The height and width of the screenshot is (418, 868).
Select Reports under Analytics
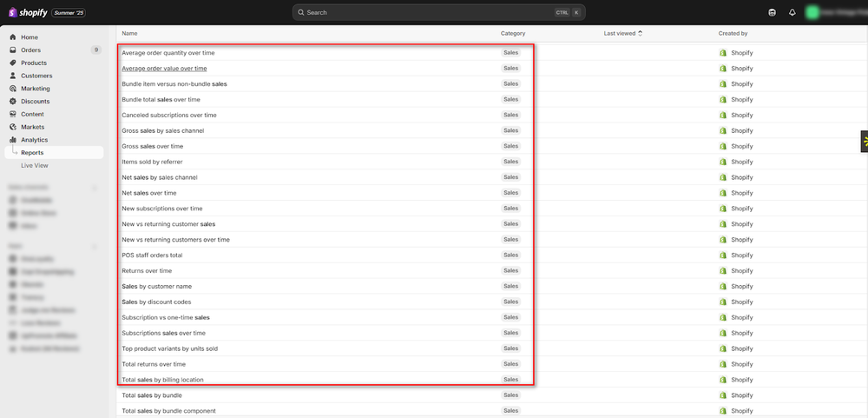[x=54, y=152]
